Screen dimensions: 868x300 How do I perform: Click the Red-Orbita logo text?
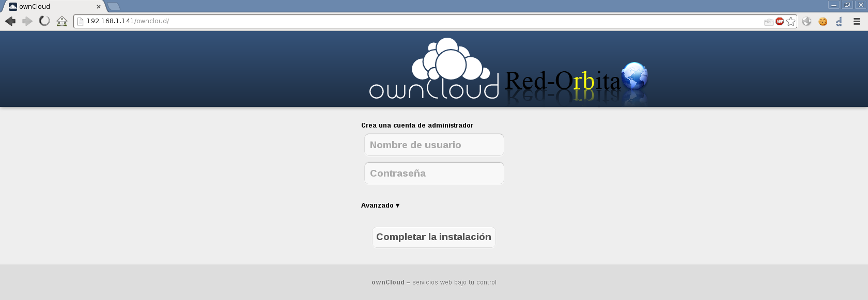pos(563,81)
